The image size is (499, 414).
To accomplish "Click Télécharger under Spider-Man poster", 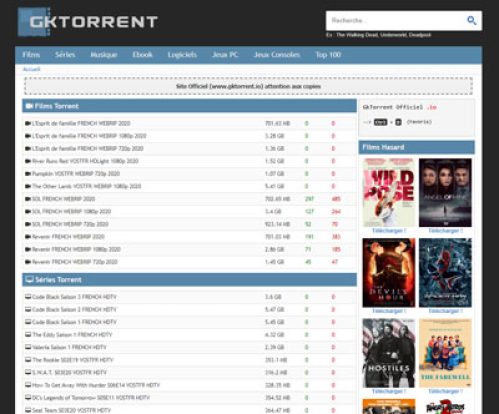I will click(x=445, y=311).
